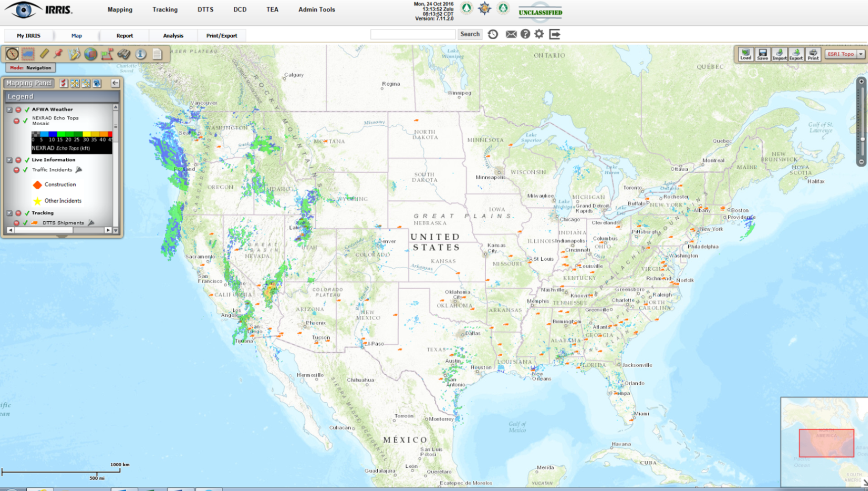The width and height of the screenshot is (868, 491).
Task: Open the history clock icon
Action: [x=493, y=34]
